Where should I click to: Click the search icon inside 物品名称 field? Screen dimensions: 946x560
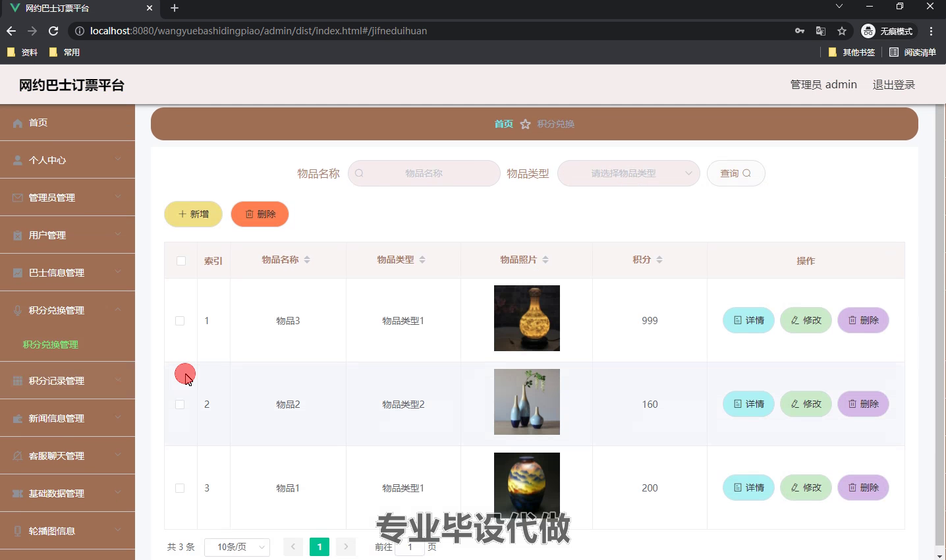pyautogui.click(x=359, y=173)
